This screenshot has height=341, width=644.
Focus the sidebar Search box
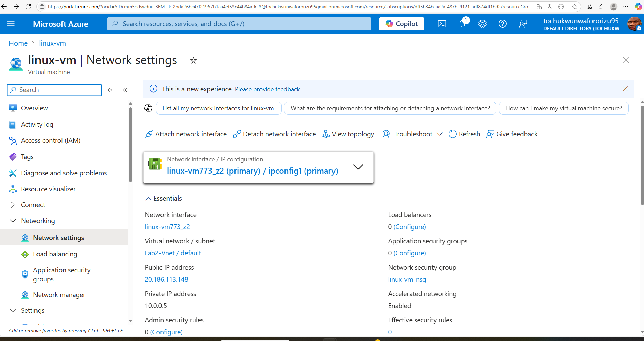point(54,90)
